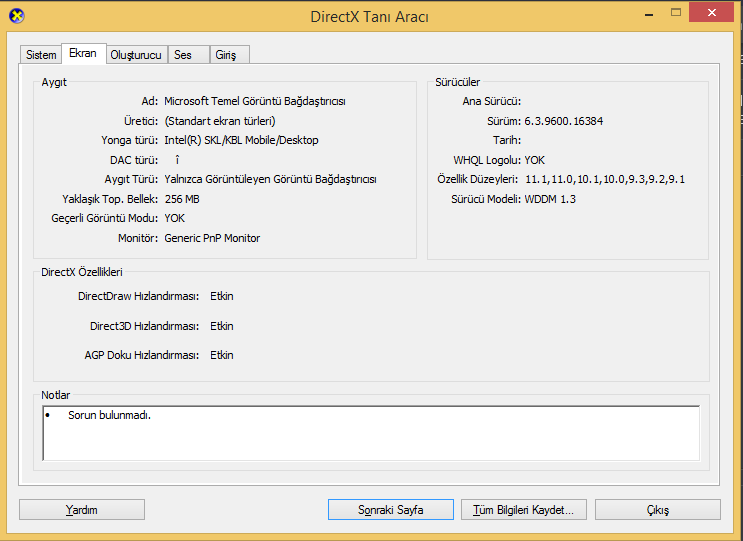Screen dimensions: 743x541
Task: Click the Yardım button
Action: tap(82, 510)
